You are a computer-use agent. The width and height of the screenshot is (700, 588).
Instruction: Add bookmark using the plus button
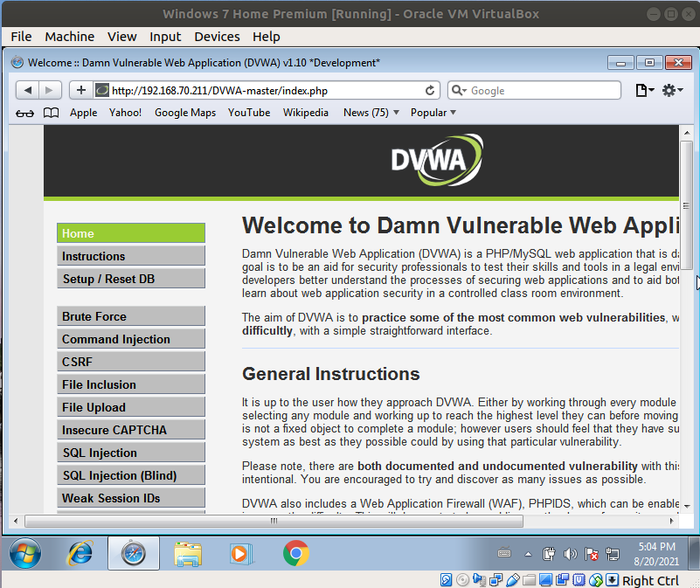(x=81, y=91)
